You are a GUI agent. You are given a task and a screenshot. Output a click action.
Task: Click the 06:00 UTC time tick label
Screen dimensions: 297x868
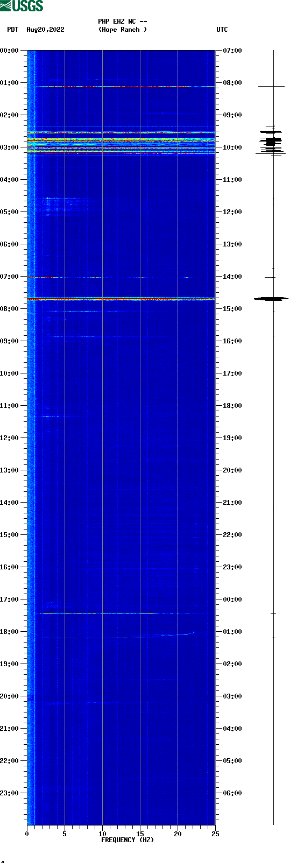(232, 793)
